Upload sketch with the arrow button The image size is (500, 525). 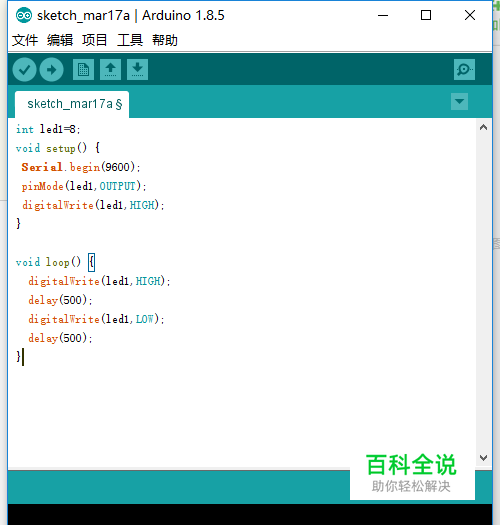click(52, 70)
